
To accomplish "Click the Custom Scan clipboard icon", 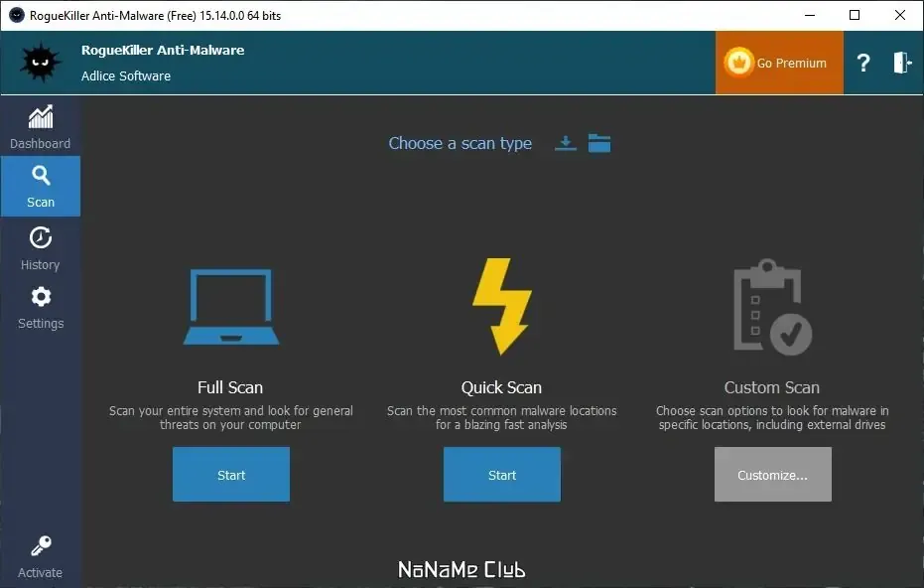I will pos(772,307).
